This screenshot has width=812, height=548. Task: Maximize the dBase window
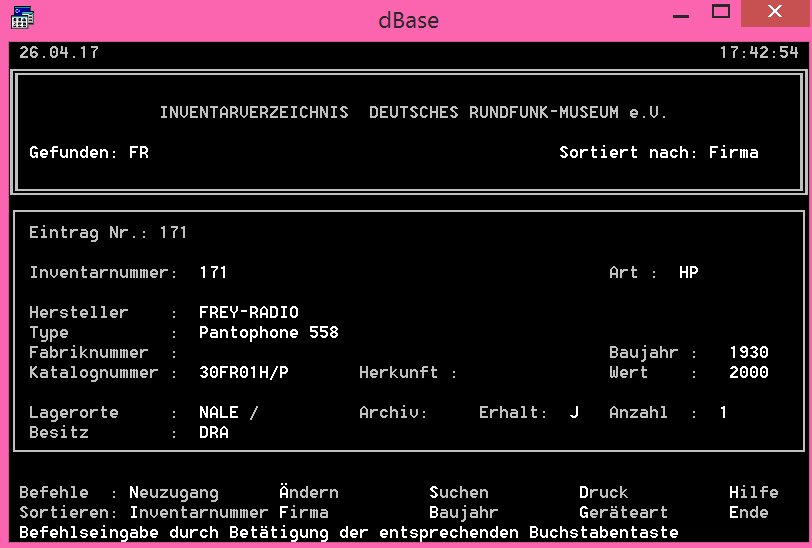[719, 13]
